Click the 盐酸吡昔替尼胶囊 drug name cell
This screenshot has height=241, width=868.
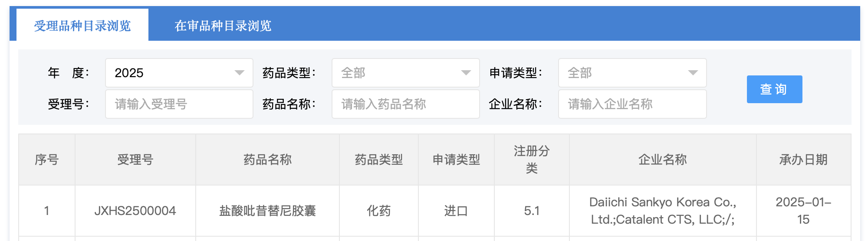pyautogui.click(x=267, y=211)
